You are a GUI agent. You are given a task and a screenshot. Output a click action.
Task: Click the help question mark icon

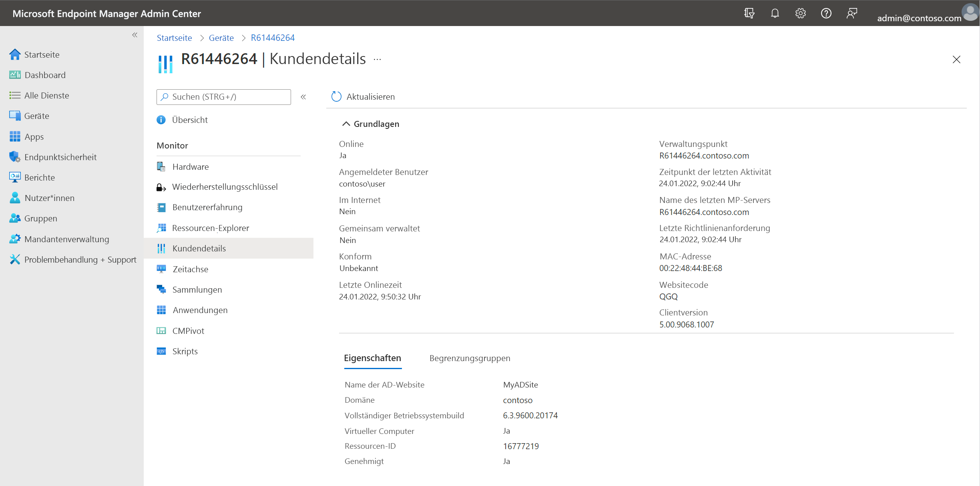click(826, 13)
